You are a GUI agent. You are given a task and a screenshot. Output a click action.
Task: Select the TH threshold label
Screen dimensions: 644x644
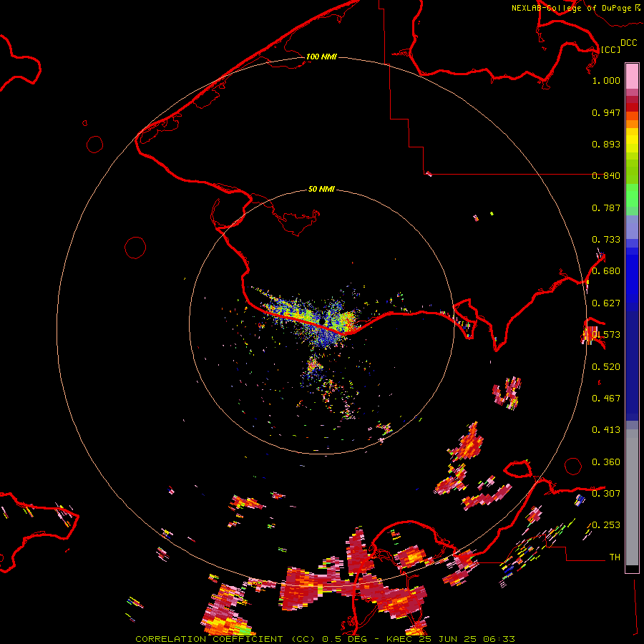pyautogui.click(x=615, y=557)
